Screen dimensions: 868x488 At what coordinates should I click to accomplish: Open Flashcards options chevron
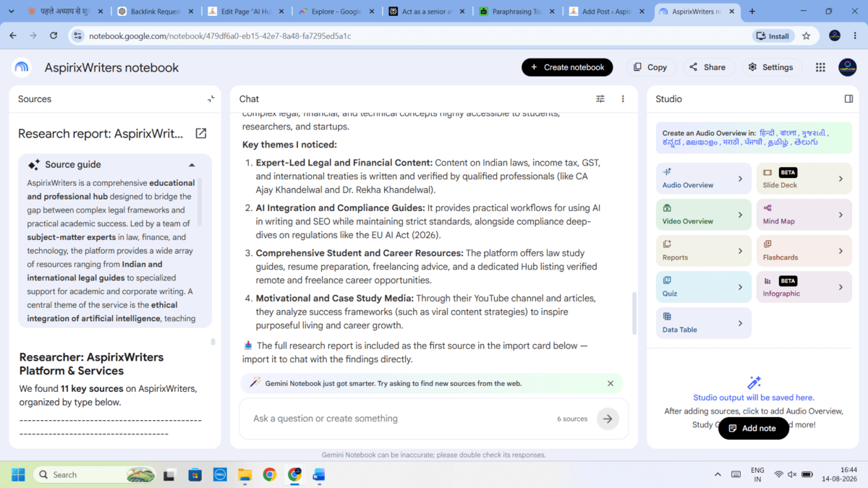coord(841,251)
